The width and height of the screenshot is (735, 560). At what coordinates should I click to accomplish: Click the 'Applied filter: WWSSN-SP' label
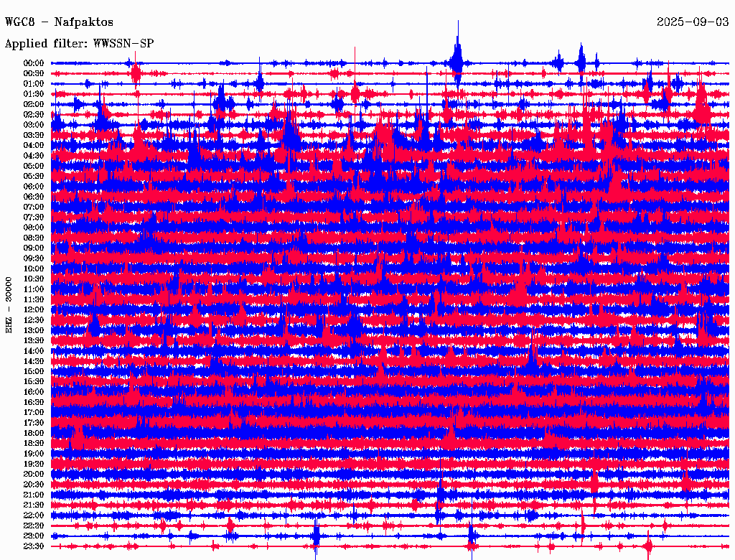[79, 44]
